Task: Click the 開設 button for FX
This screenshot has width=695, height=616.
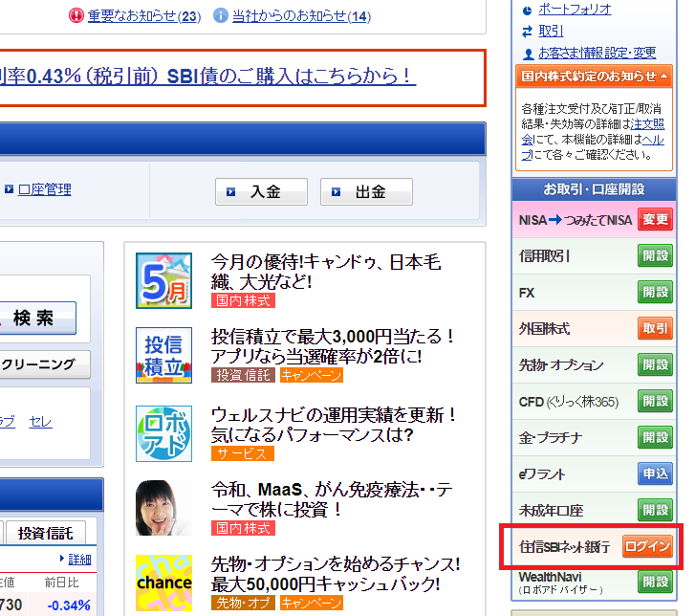Action: coord(655,292)
